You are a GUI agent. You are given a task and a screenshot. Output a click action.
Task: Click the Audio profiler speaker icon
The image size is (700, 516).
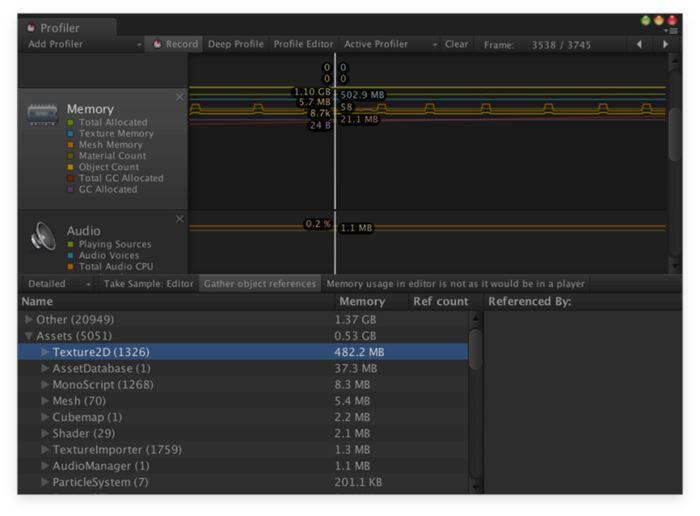42,235
